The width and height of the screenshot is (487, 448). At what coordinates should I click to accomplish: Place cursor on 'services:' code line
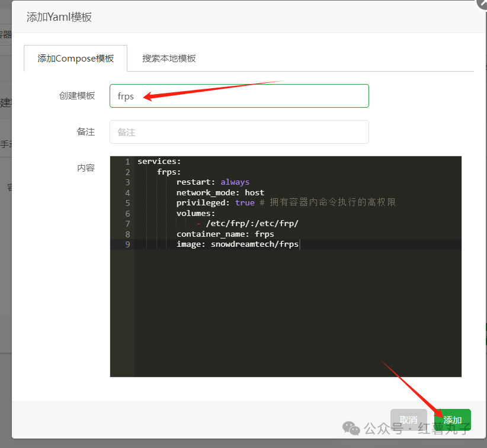click(x=159, y=162)
